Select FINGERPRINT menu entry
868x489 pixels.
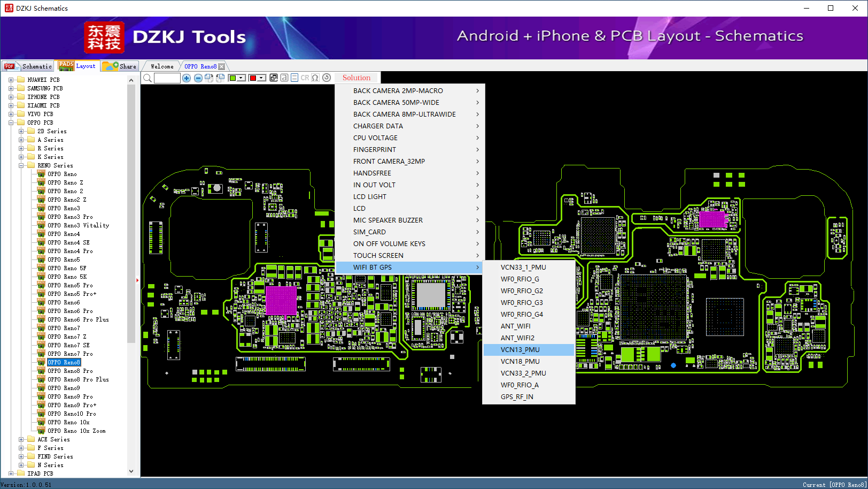pyautogui.click(x=410, y=150)
